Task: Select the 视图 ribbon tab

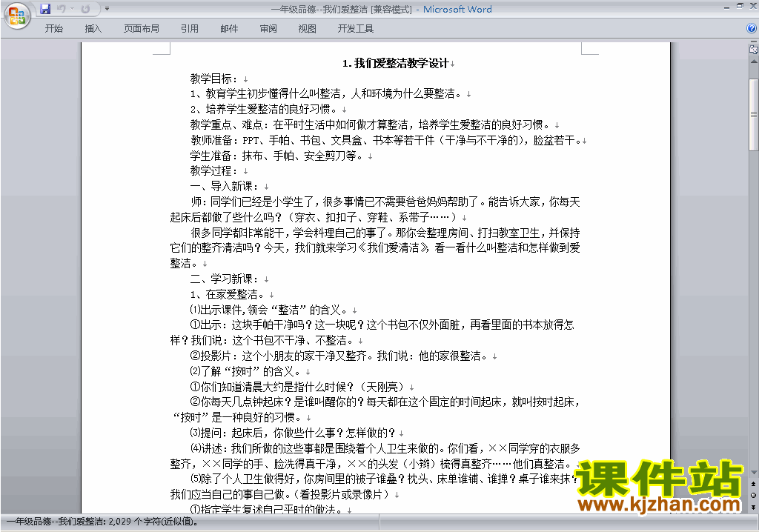Action: [x=308, y=29]
